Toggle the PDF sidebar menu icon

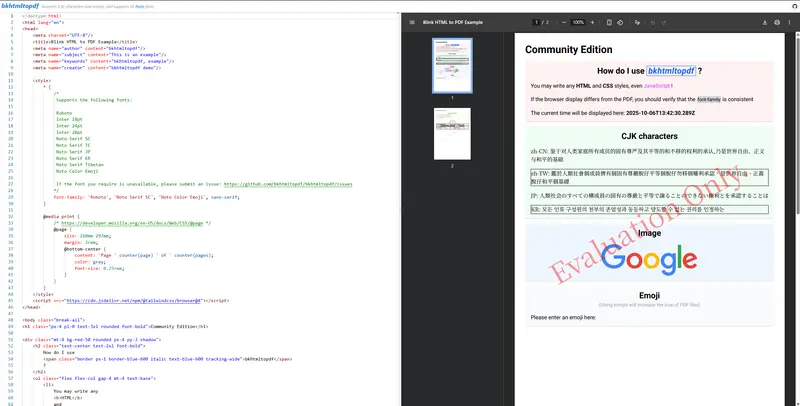[x=413, y=21]
